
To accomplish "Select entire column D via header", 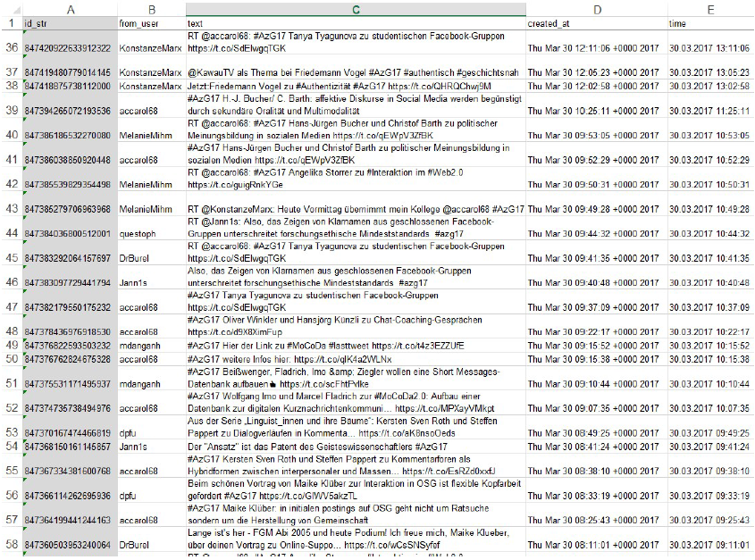I will coord(597,7).
